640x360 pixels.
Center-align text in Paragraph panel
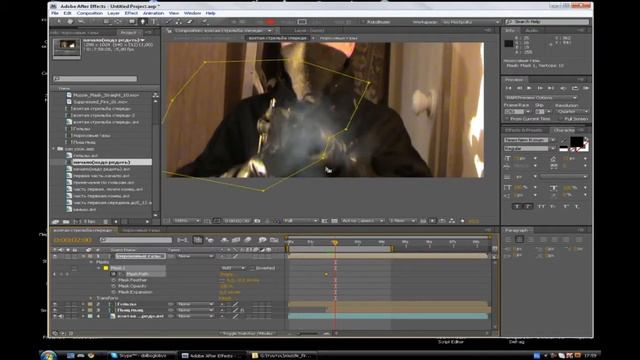(519, 240)
